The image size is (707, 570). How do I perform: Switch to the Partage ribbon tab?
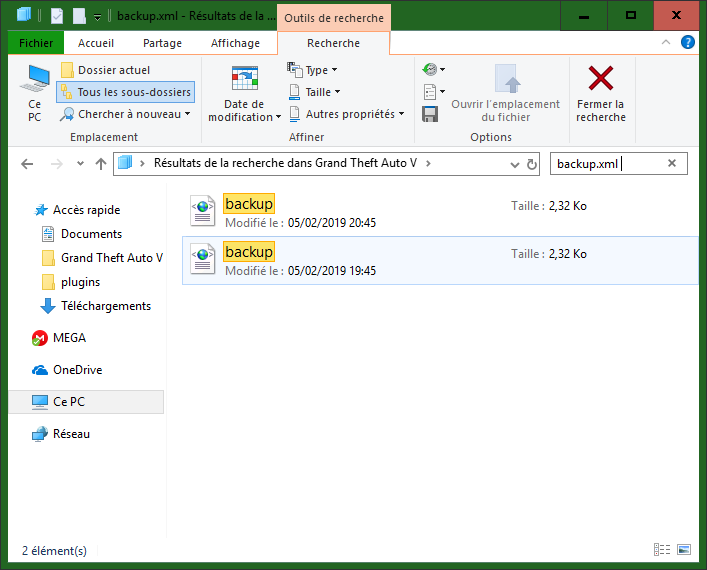[162, 43]
